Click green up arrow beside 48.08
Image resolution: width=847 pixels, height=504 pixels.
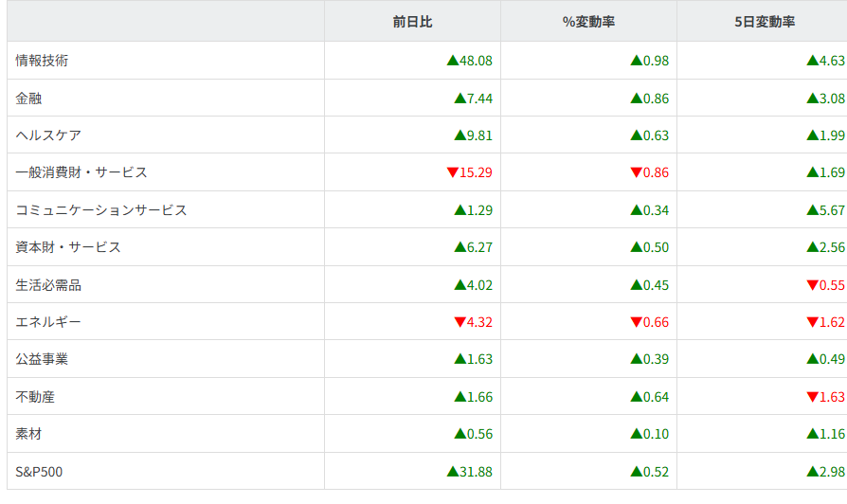point(452,61)
